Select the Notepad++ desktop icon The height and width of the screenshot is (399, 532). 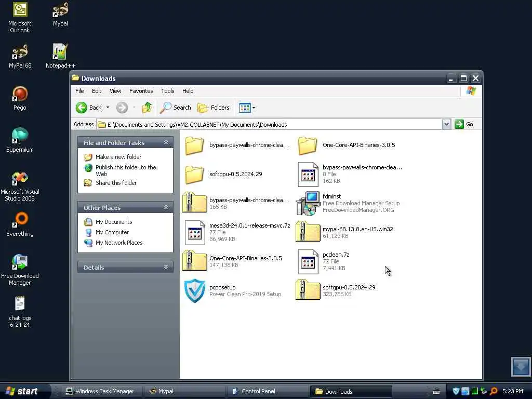[x=60, y=56]
